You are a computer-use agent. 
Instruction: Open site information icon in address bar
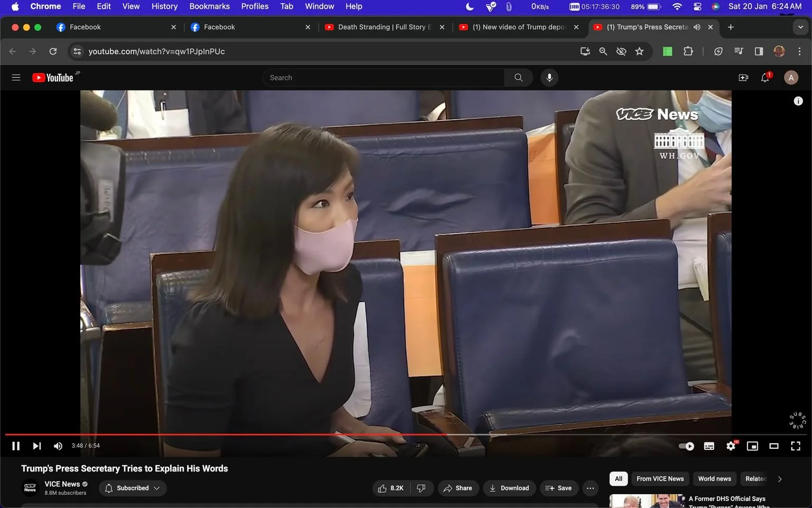point(77,51)
